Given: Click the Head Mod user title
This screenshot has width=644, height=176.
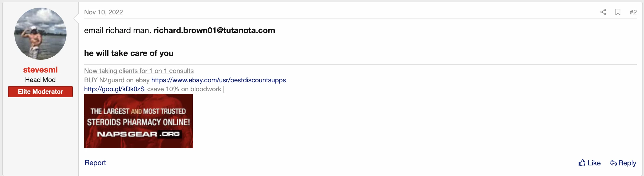Looking at the screenshot, I should coord(40,80).
